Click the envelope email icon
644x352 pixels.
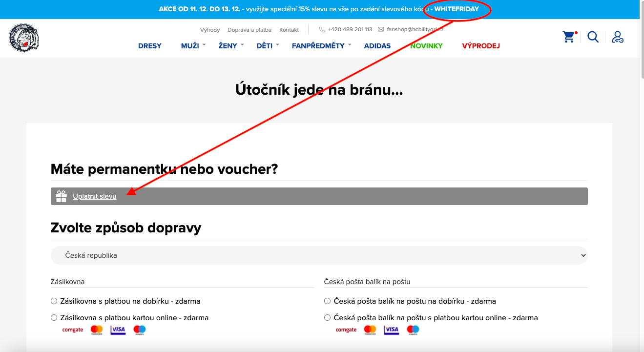click(x=381, y=30)
